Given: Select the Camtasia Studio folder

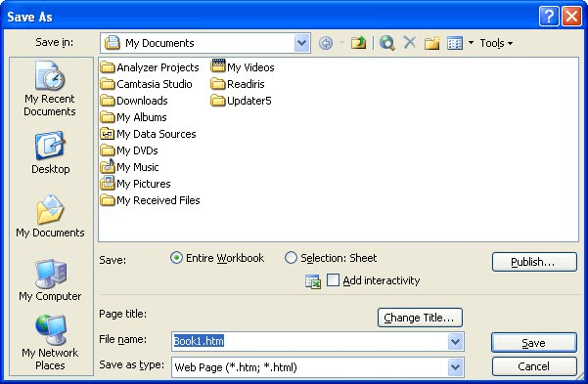Looking at the screenshot, I should point(146,84).
